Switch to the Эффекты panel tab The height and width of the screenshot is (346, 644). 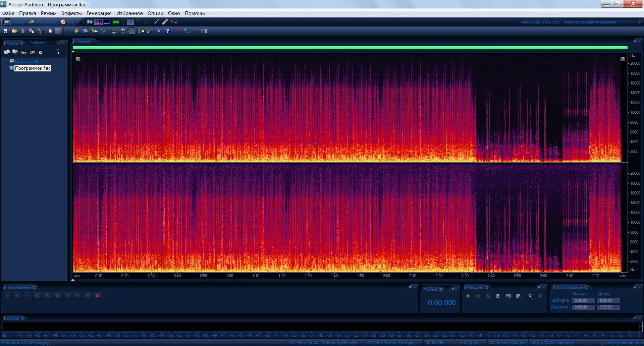(x=38, y=43)
